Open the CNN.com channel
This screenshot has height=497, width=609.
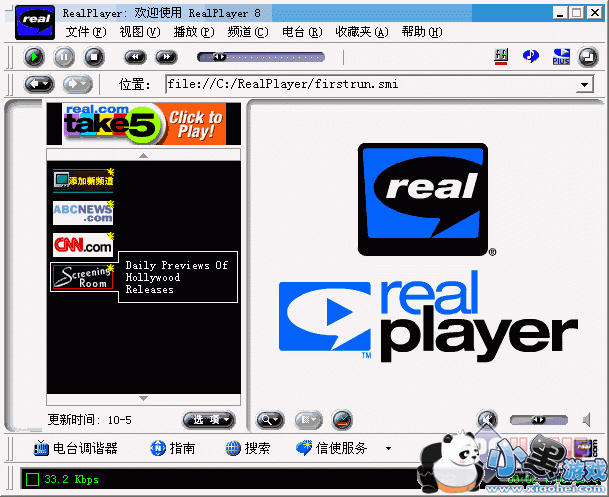[83, 245]
